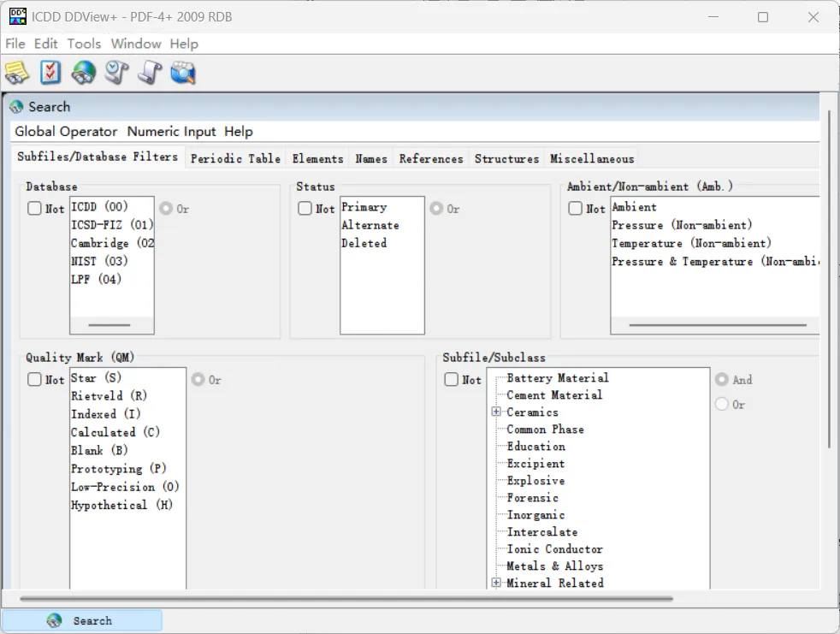Select Temperature (Non-ambient) entry
Screen dimensions: 840x634
pos(692,243)
